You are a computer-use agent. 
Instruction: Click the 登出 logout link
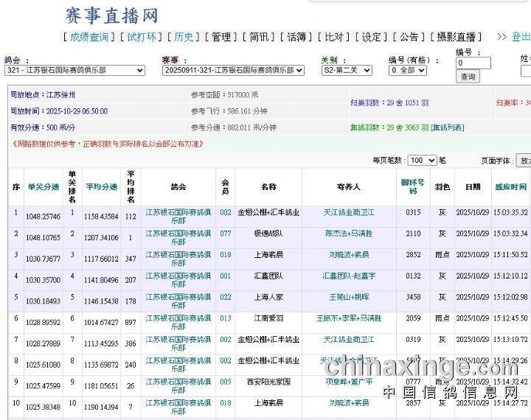[521, 37]
